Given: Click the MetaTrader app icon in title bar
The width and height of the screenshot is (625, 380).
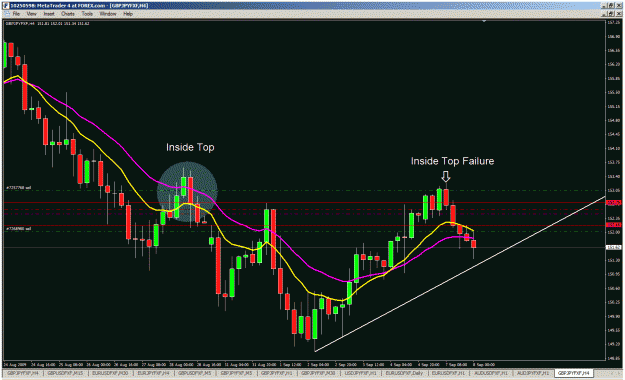Looking at the screenshot, I should click(6, 6).
